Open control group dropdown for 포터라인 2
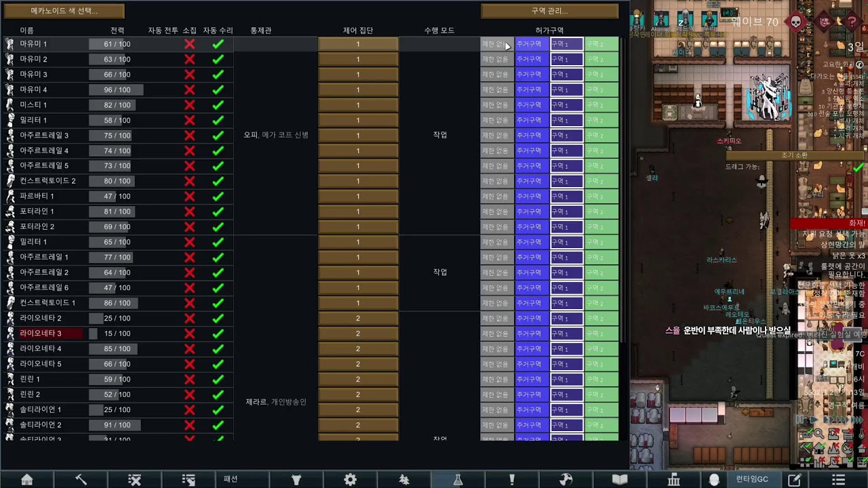The image size is (868, 488). coord(358,227)
